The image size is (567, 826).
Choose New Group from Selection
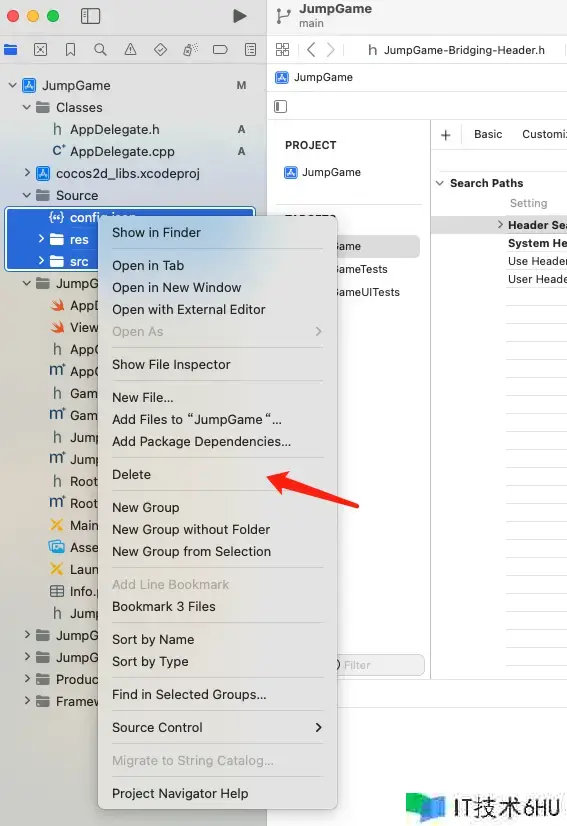pyautogui.click(x=192, y=552)
